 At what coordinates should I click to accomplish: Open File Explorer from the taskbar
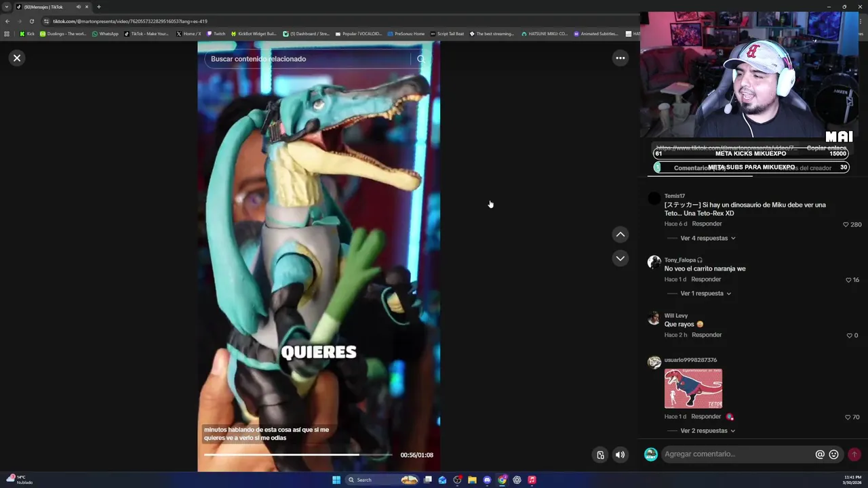pyautogui.click(x=472, y=480)
